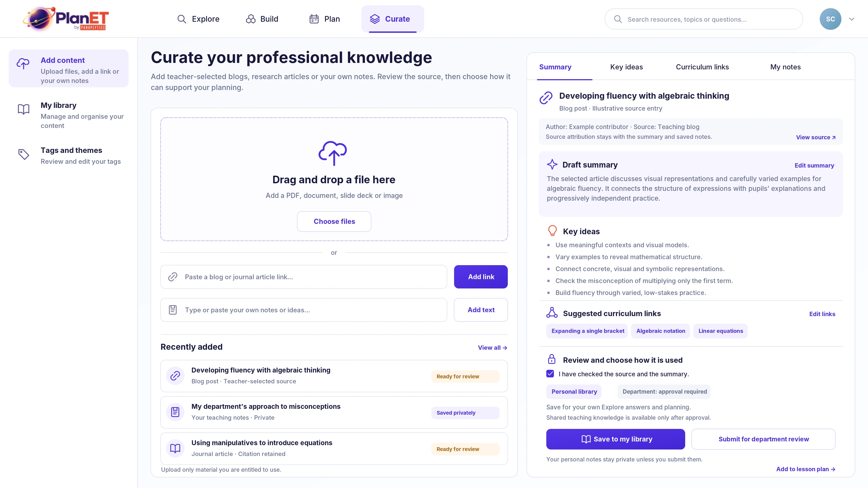The image size is (868, 488).
Task: Open the SC user avatar
Action: click(x=830, y=19)
